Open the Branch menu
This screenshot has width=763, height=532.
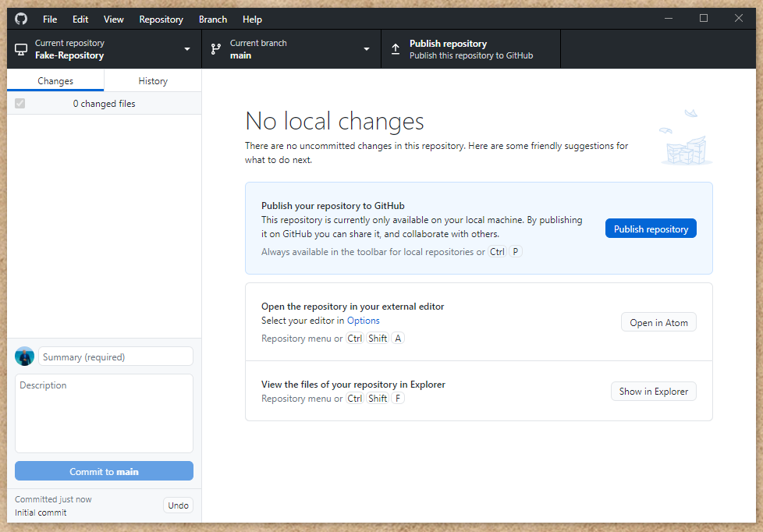tap(213, 20)
